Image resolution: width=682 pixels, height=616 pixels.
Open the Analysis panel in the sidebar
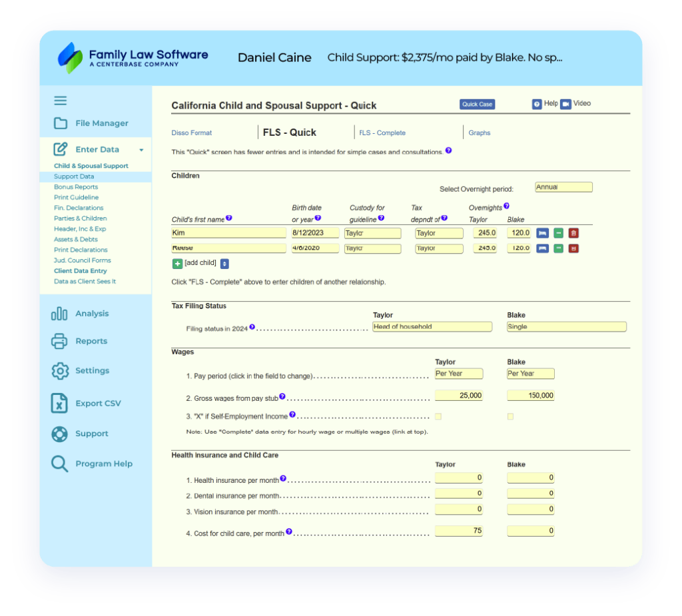click(x=91, y=313)
